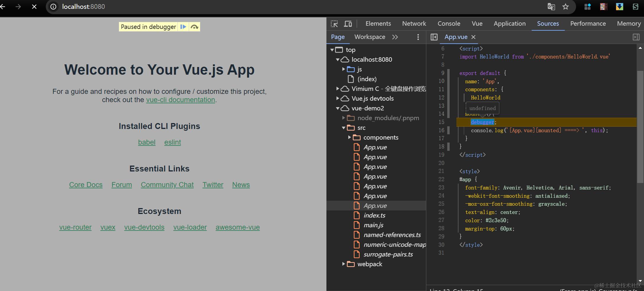Expand the node_modules/.pnpm folder

click(x=344, y=118)
